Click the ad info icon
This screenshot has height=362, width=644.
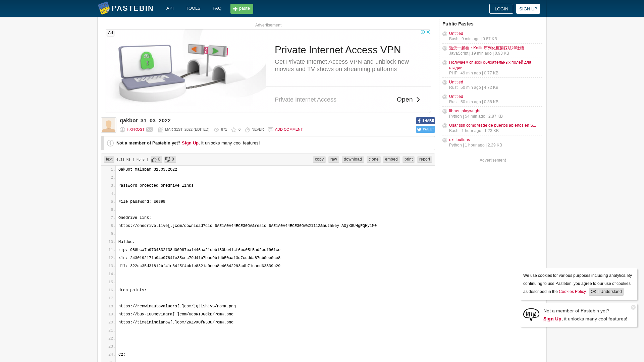tap(423, 32)
